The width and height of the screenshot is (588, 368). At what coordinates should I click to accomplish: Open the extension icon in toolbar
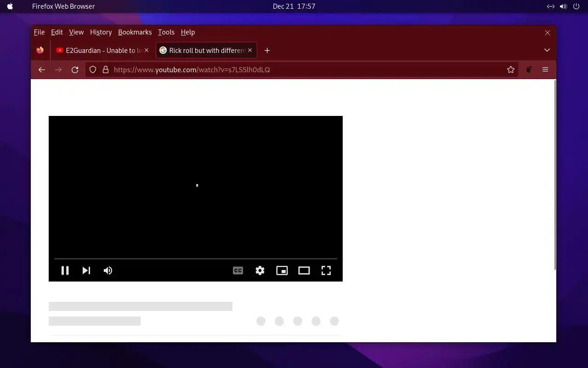[529, 70]
